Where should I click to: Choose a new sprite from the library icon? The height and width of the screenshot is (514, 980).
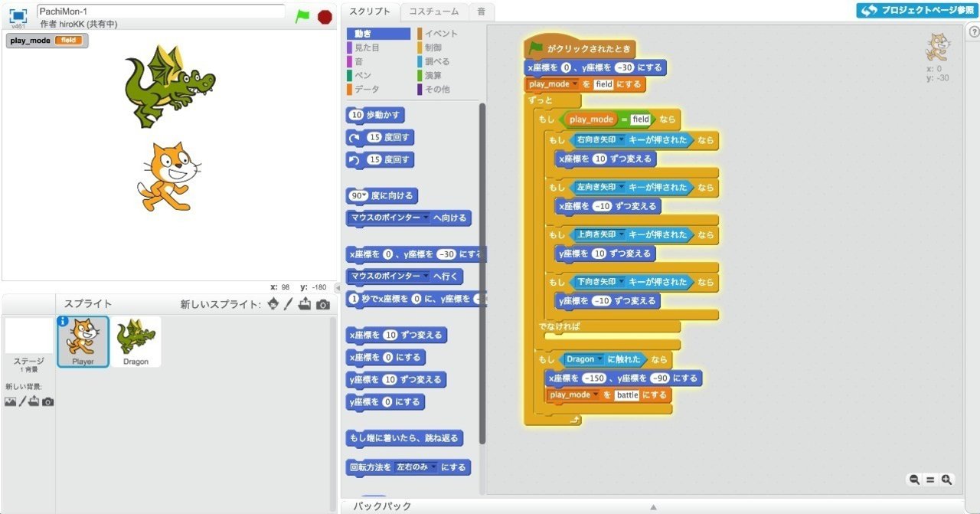[x=273, y=303]
